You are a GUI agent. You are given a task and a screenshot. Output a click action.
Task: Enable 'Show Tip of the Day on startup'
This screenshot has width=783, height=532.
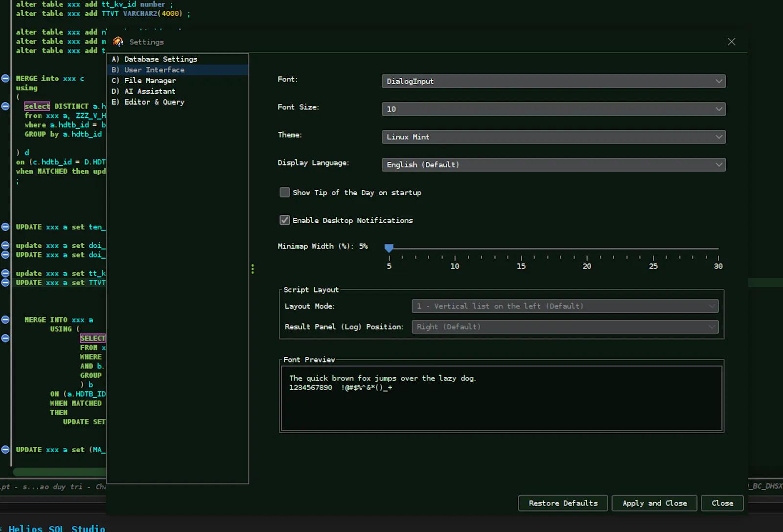click(285, 192)
